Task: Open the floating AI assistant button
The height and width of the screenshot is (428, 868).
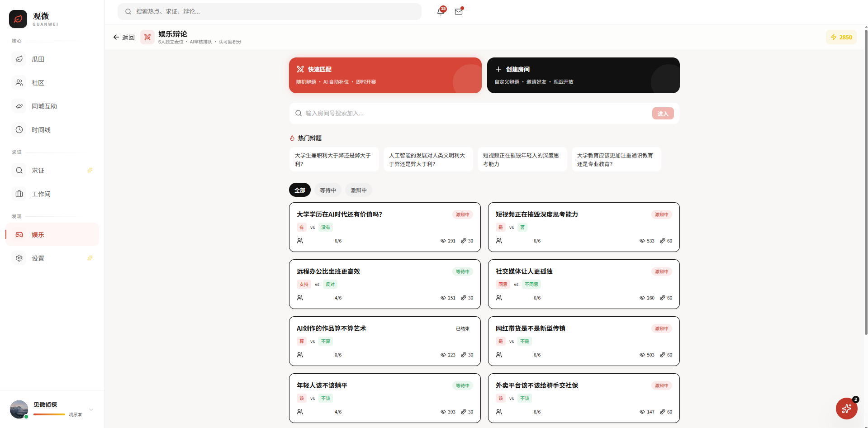Action: (x=847, y=409)
